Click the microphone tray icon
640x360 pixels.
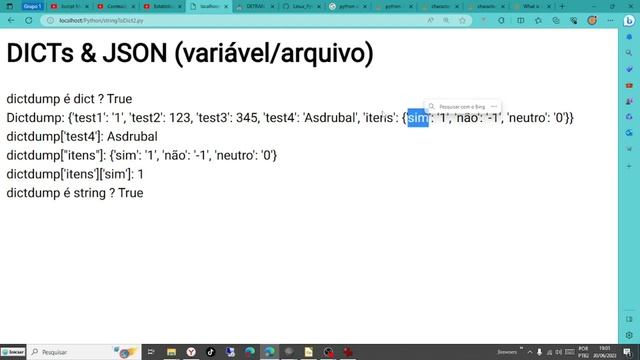[x=540, y=352]
